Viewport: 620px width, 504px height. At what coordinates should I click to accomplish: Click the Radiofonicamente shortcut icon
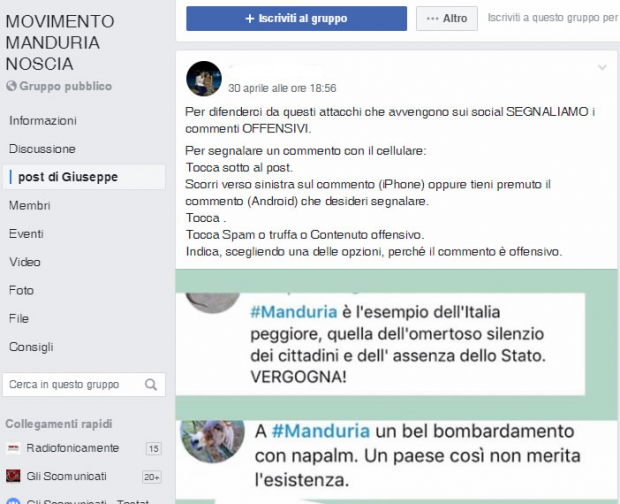click(13, 448)
